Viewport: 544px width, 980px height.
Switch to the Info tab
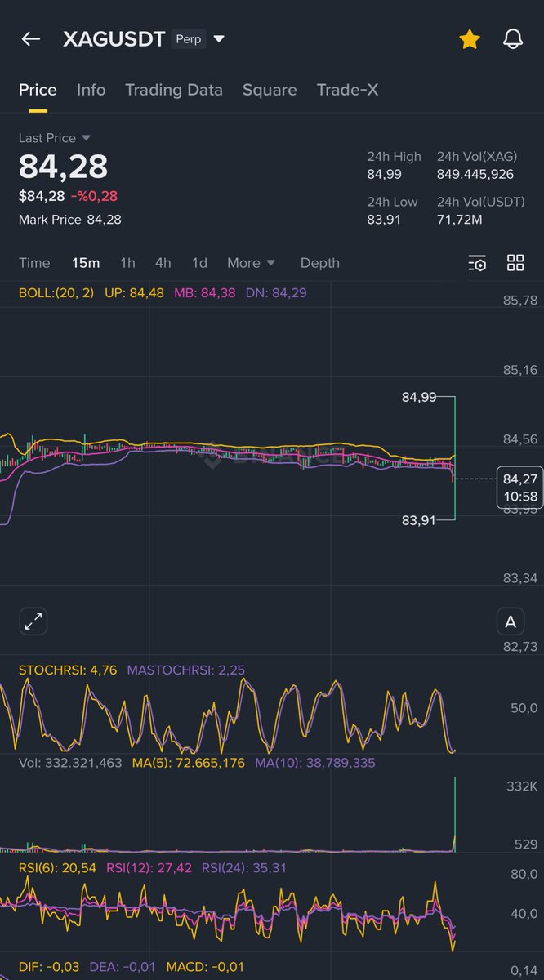click(x=91, y=90)
